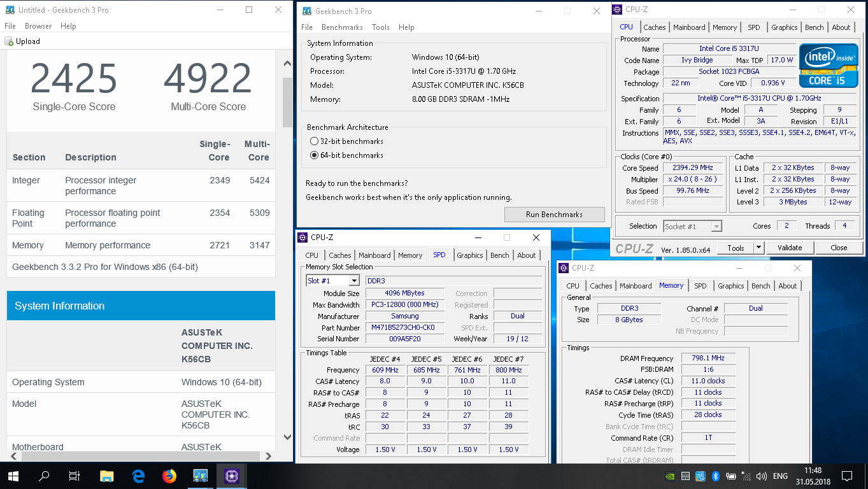The width and height of the screenshot is (868, 489).
Task: Click horizontal scroll right arrow in Geekbench results
Action: tap(269, 456)
